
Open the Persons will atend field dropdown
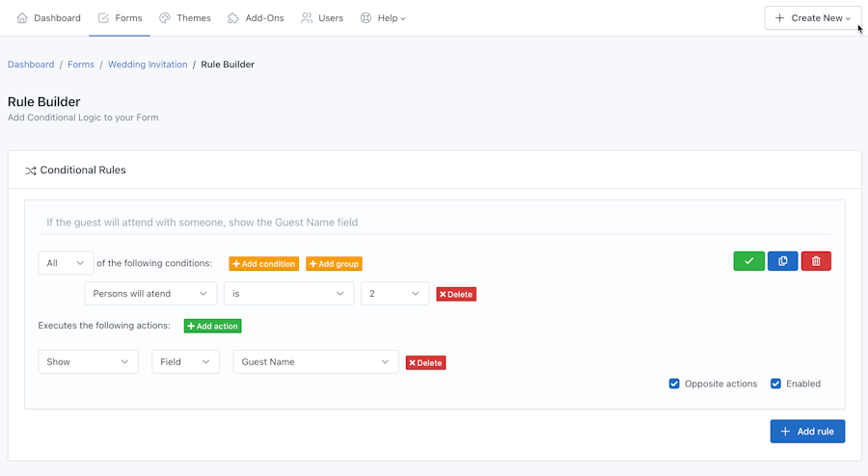[150, 294]
